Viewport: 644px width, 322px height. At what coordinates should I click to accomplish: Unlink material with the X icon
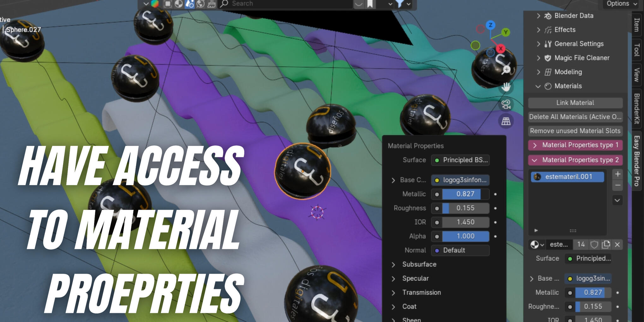pyautogui.click(x=617, y=244)
